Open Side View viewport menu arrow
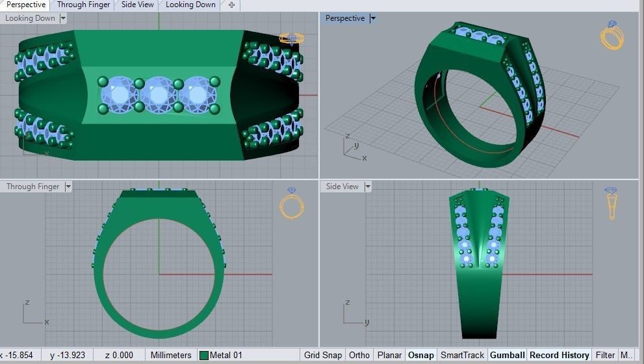This screenshot has height=364, width=644. pos(368,187)
